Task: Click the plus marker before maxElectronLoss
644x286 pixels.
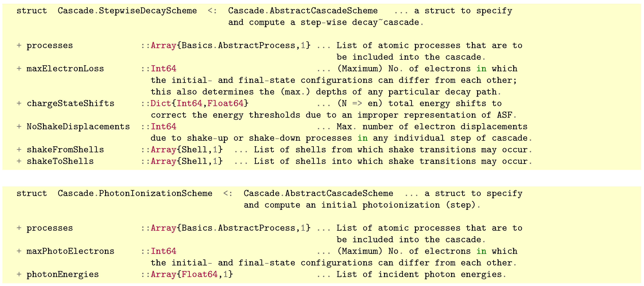Action: point(19,69)
